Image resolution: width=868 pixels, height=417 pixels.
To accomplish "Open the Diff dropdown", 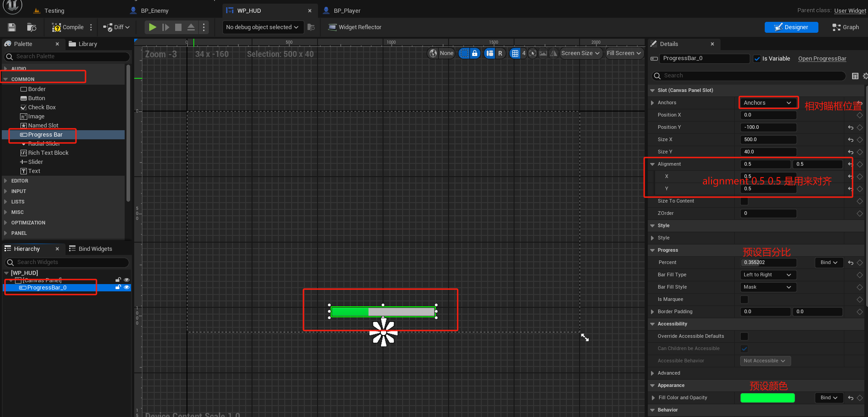I will (x=116, y=27).
